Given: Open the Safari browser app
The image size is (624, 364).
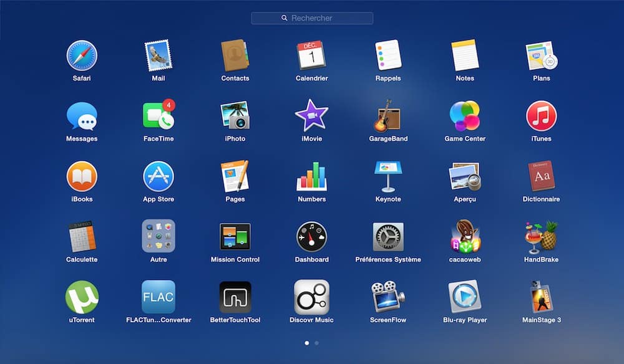Looking at the screenshot, I should [82, 55].
